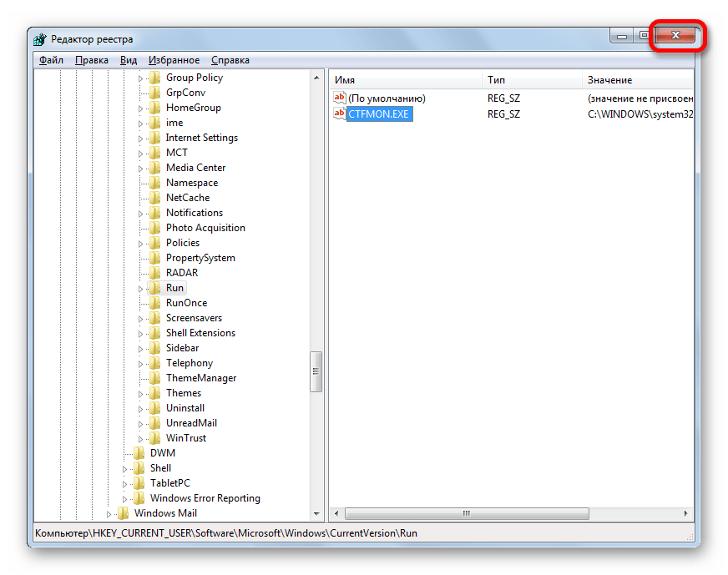The image size is (728, 575).
Task: Open the Правка menu
Action: pos(92,60)
